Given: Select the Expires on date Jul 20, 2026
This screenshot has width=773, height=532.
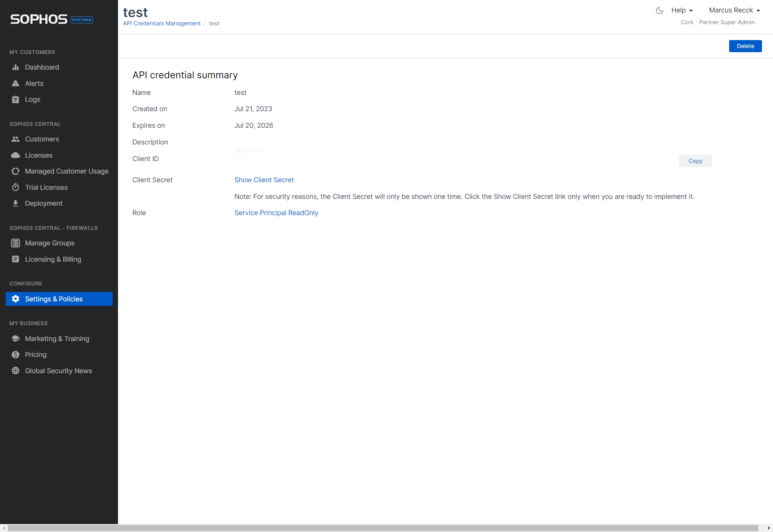Looking at the screenshot, I should click(254, 126).
